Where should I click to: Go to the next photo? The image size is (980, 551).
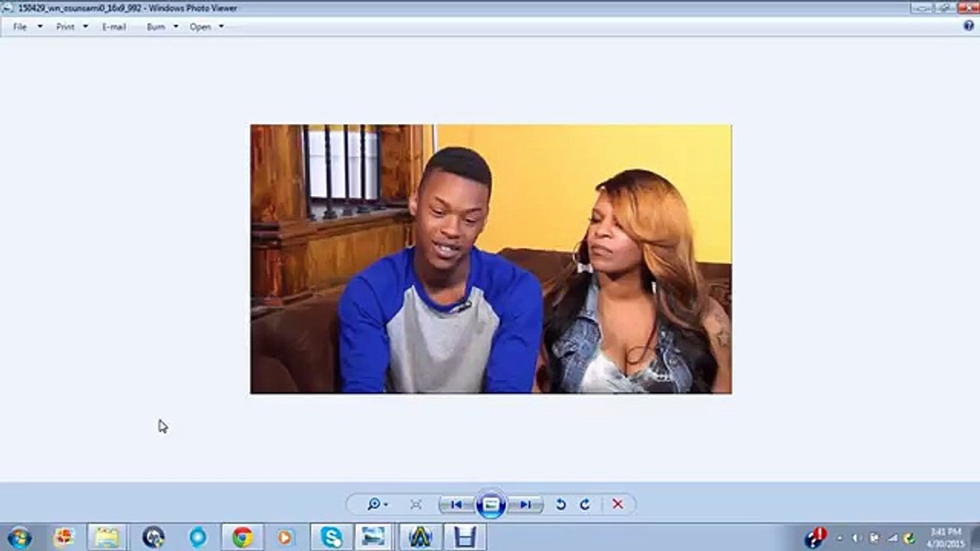(525, 504)
